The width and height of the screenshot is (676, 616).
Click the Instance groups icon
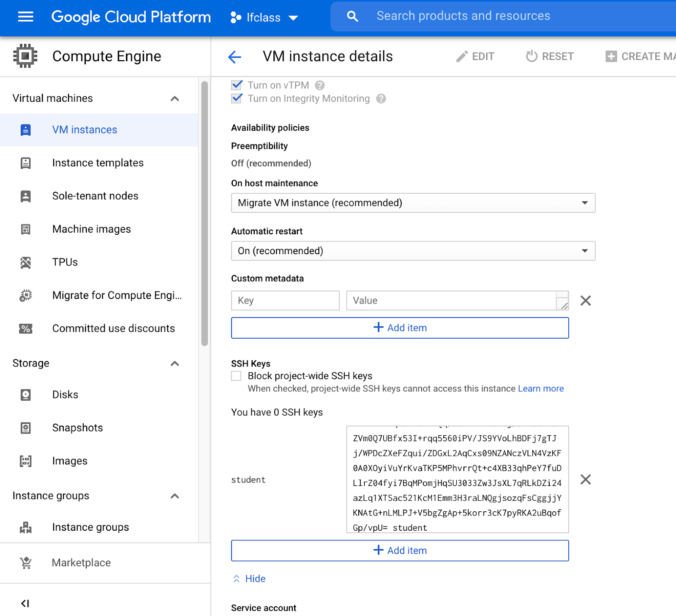26,527
